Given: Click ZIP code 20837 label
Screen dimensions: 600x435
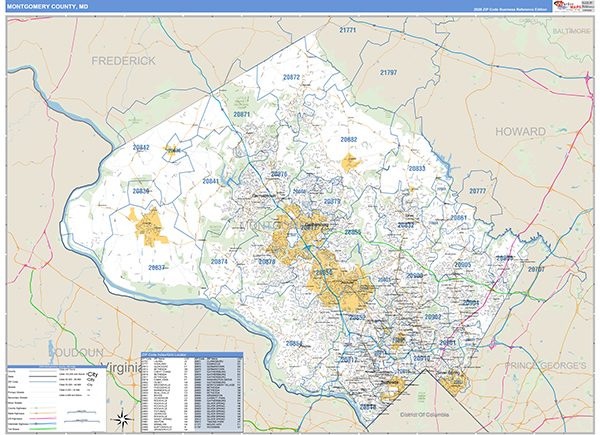Looking at the screenshot, I should pyautogui.click(x=157, y=267).
